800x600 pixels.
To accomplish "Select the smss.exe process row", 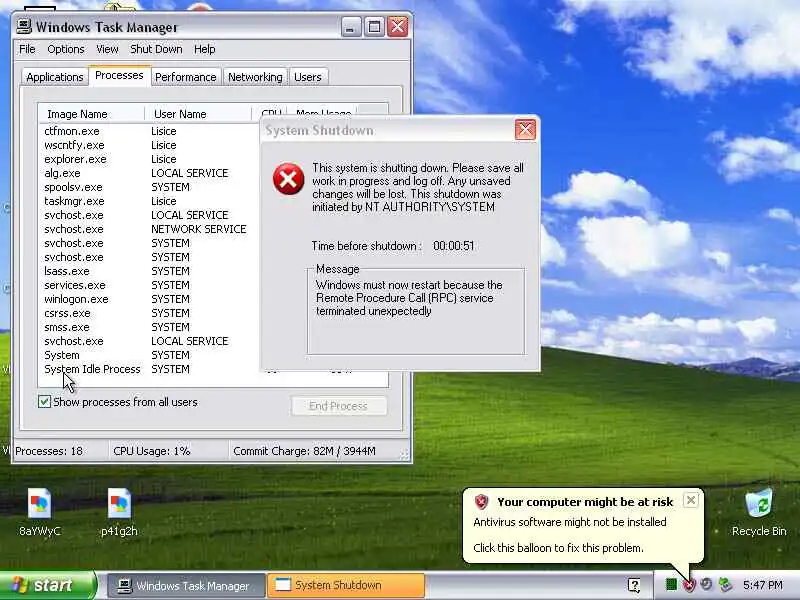I will (150, 327).
